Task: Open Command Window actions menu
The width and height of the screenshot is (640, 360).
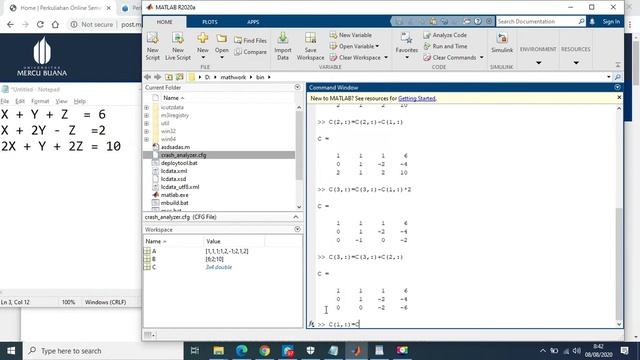Action: coord(617,87)
